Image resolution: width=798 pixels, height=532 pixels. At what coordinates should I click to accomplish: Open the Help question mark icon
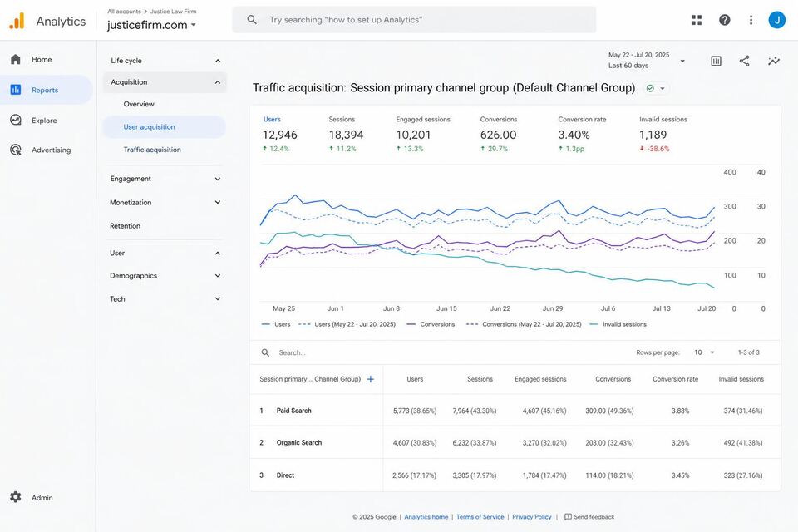click(x=724, y=20)
